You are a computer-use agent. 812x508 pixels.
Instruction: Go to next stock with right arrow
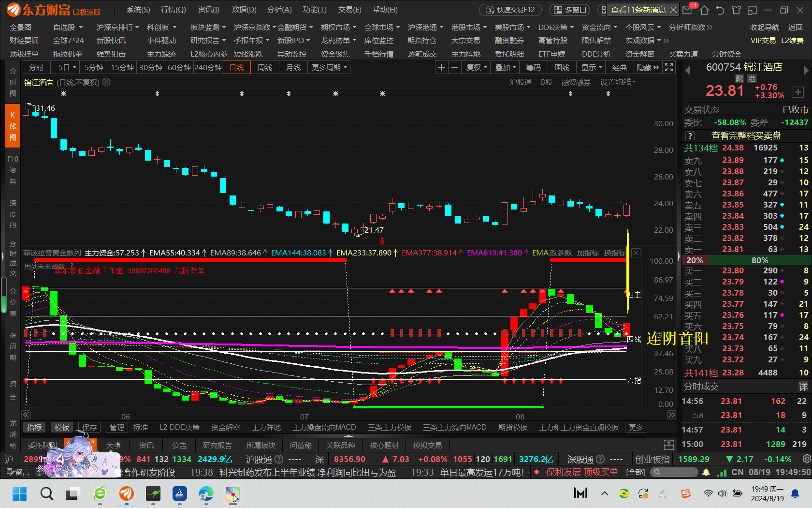tap(806, 71)
